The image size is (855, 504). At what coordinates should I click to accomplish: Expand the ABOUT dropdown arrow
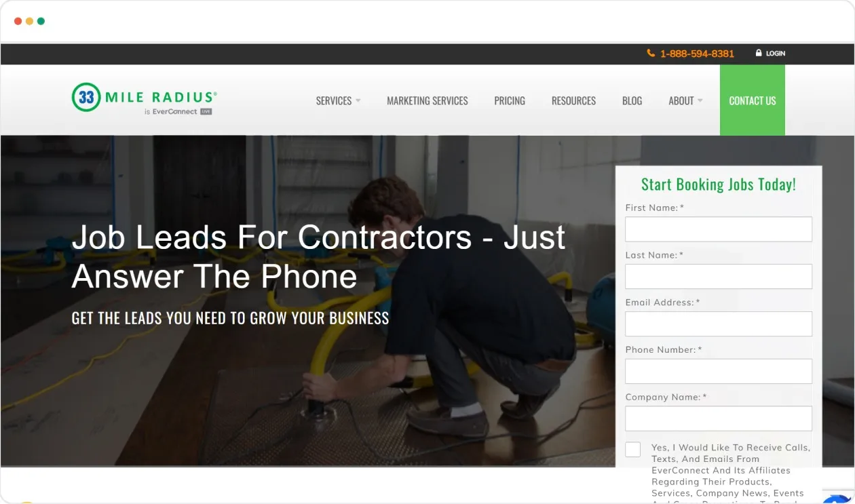coord(700,100)
